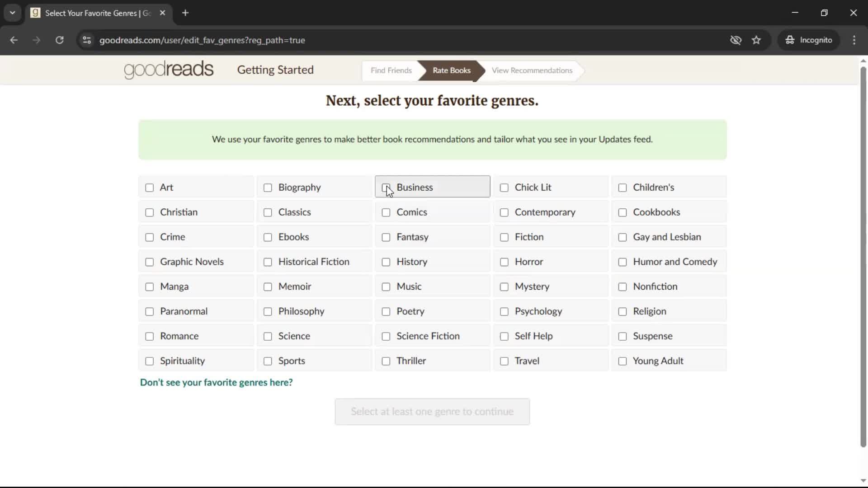Mark the Memoir checkbox

(268, 287)
